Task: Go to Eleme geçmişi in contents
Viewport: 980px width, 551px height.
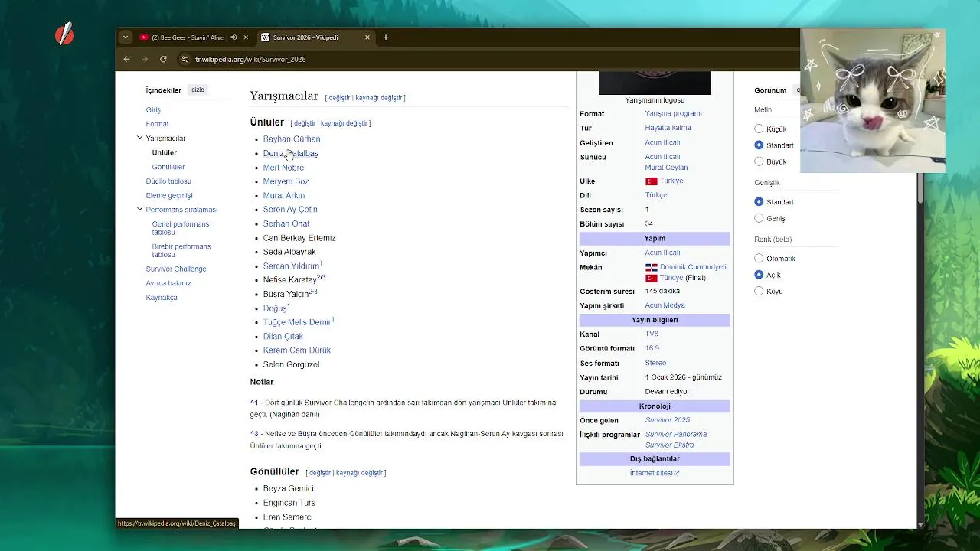Action: point(169,195)
